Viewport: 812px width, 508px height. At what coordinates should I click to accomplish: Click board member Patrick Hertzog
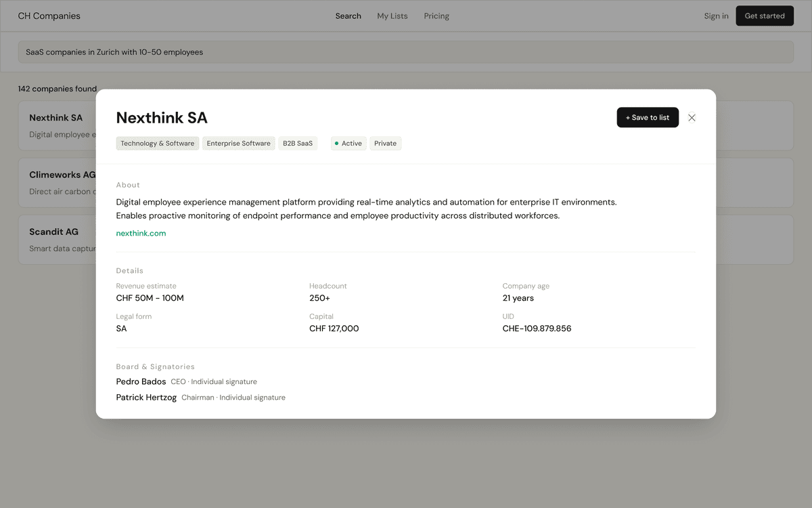(146, 398)
